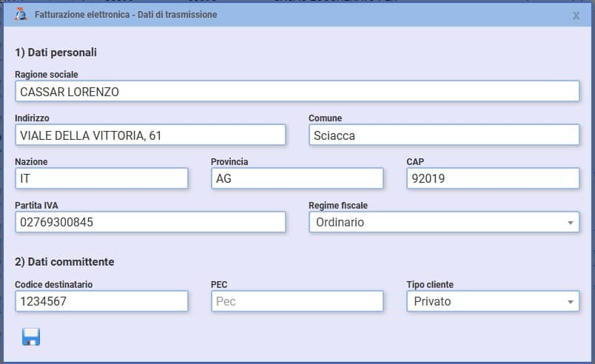The image size is (595, 364).
Task: Focus the Indirizzo text field
Action: (149, 135)
